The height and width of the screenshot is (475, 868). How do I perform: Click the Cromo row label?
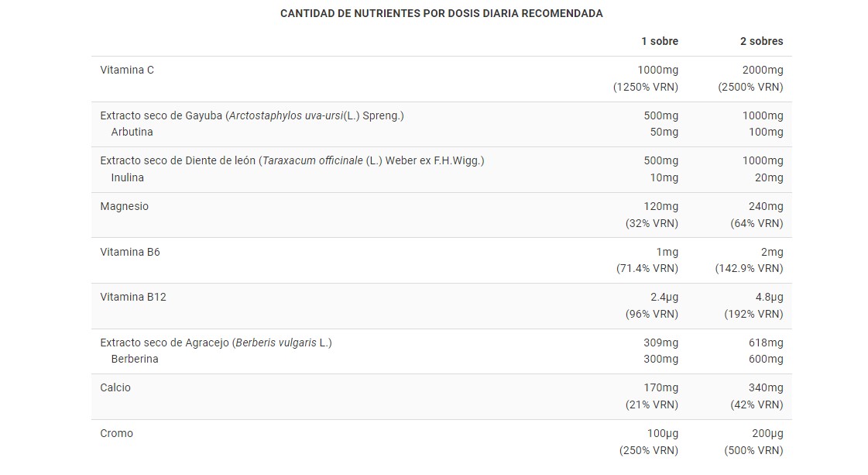(x=116, y=433)
